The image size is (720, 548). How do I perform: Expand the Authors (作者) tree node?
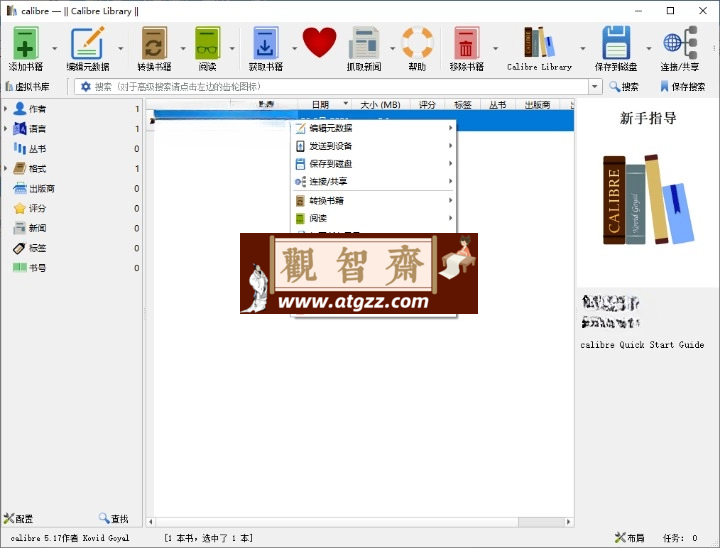(5, 108)
